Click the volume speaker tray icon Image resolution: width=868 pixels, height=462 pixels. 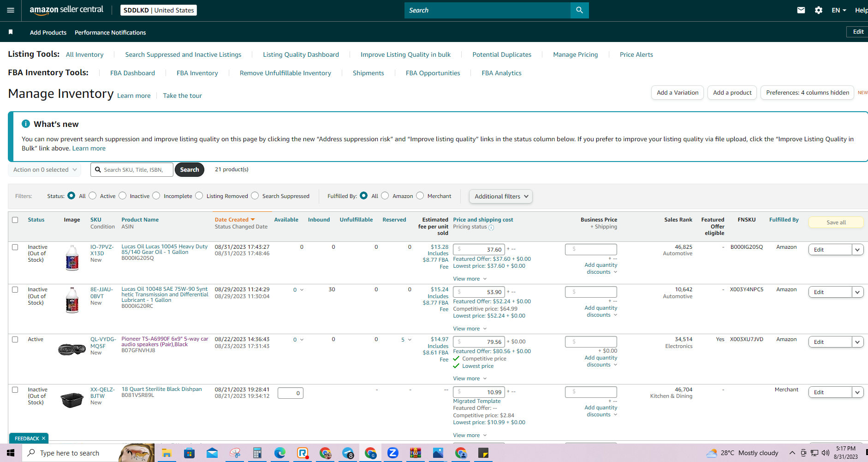tap(826, 453)
